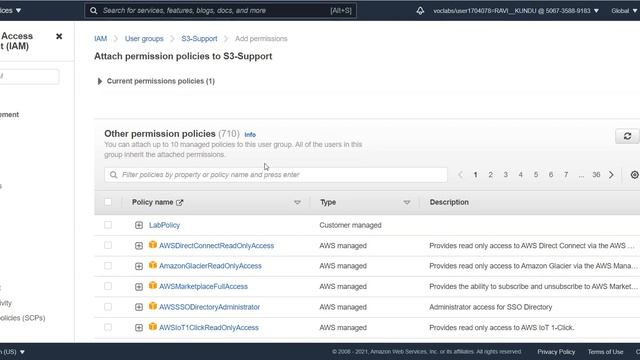Click the search magnifier icon in top bar
640x360 pixels.
[x=93, y=11]
